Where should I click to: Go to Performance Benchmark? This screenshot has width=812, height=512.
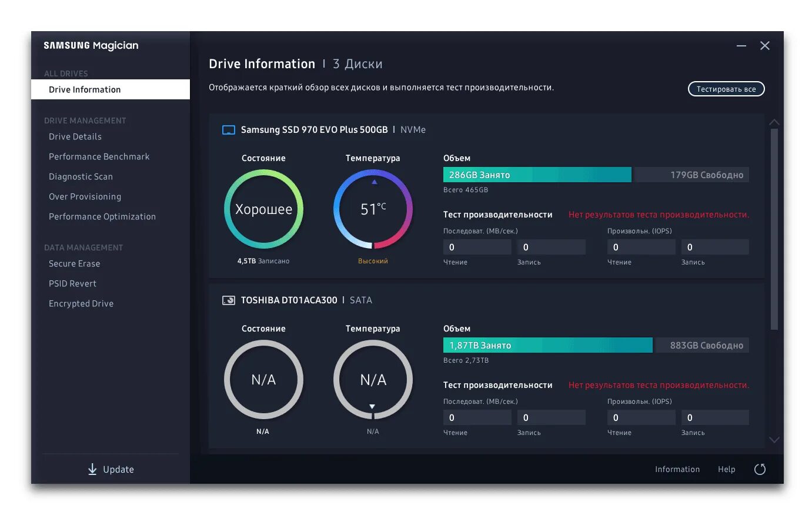(x=99, y=156)
